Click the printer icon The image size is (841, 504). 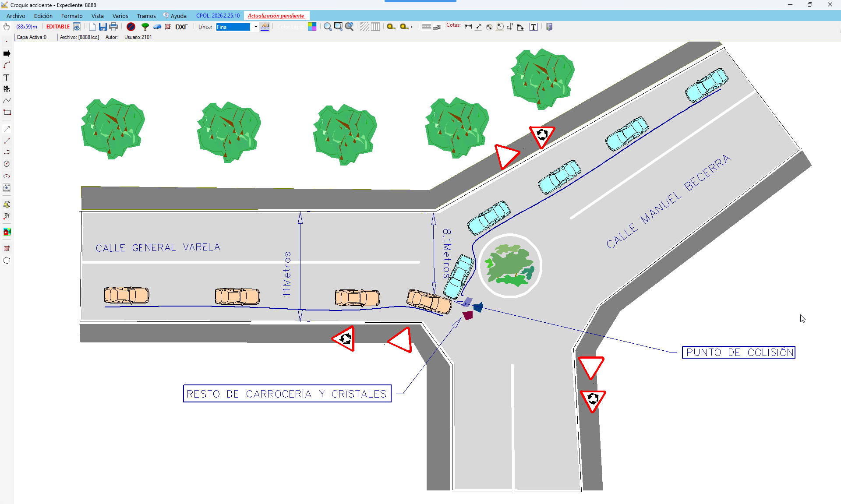click(113, 27)
